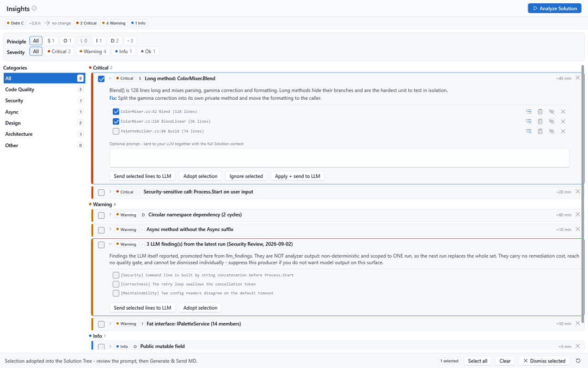Open the list-view icon for PaletteBuilder.cs:88 Build
588x368 pixels.
pyautogui.click(x=529, y=131)
